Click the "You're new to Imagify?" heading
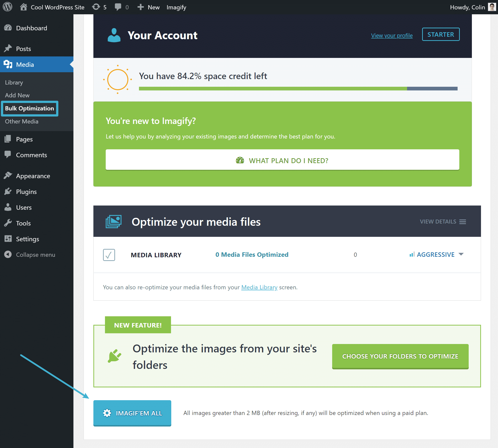Viewport: 498px width, 448px height. 151,121
